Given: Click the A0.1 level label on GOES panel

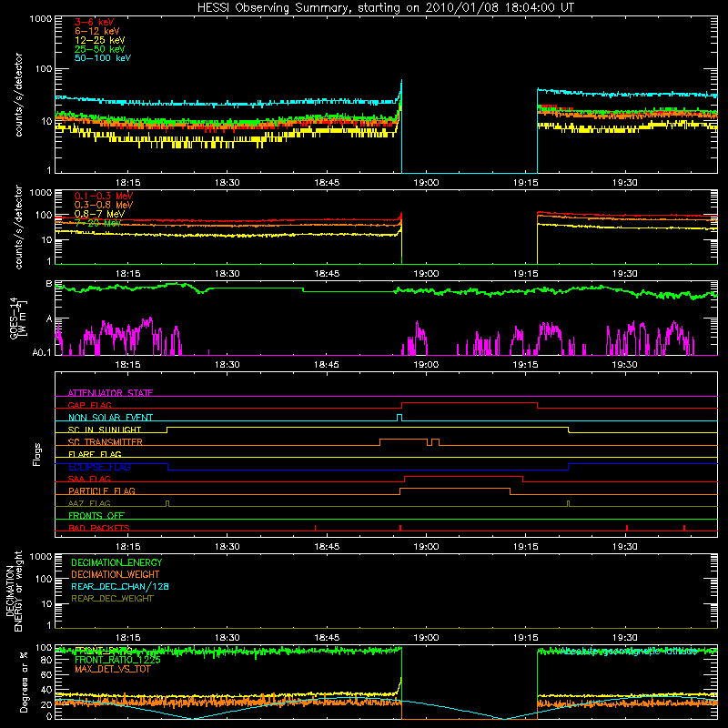Looking at the screenshot, I should click(42, 352).
